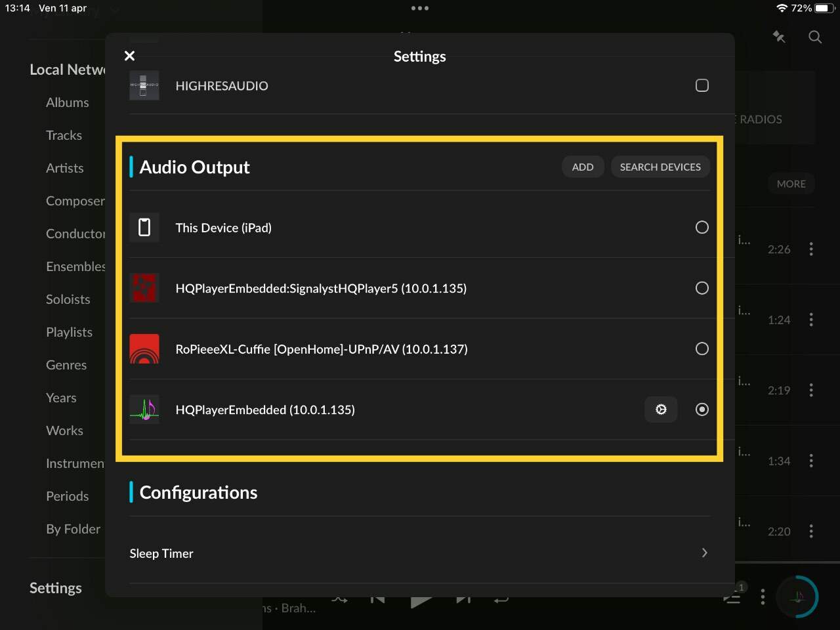Open options menu for the 2:20 track
Screen dimensions: 840x630
click(x=811, y=531)
